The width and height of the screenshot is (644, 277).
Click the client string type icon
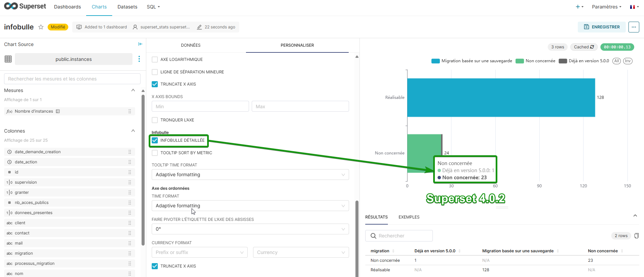9,223
